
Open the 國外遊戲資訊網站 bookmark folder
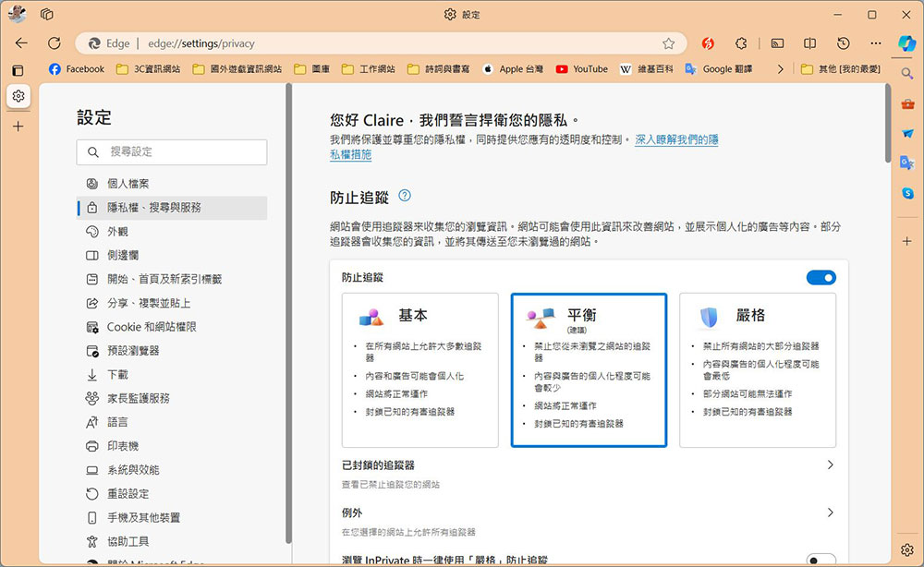237,69
